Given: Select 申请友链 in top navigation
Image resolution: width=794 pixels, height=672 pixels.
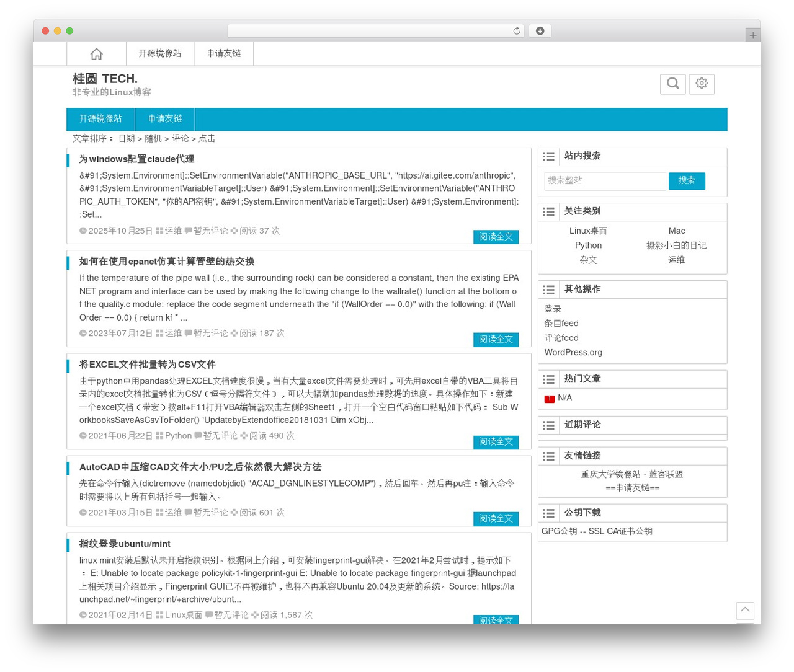Looking at the screenshot, I should [224, 54].
